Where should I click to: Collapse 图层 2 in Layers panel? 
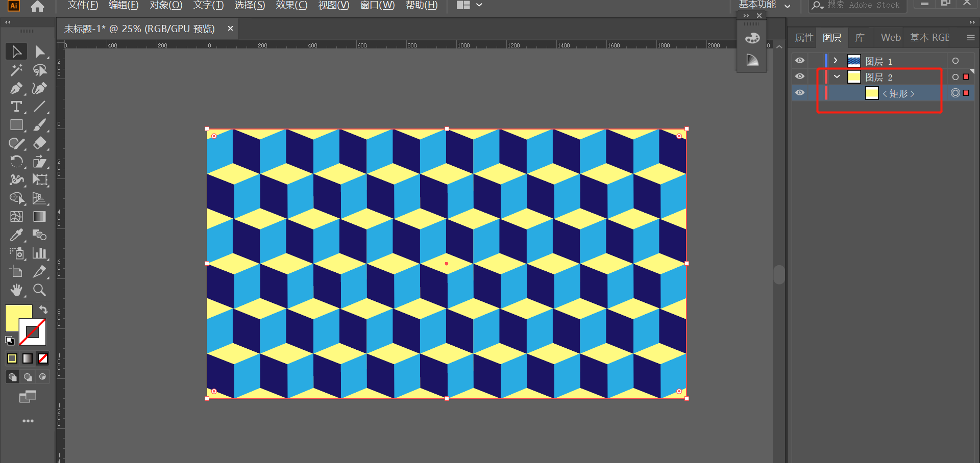837,77
